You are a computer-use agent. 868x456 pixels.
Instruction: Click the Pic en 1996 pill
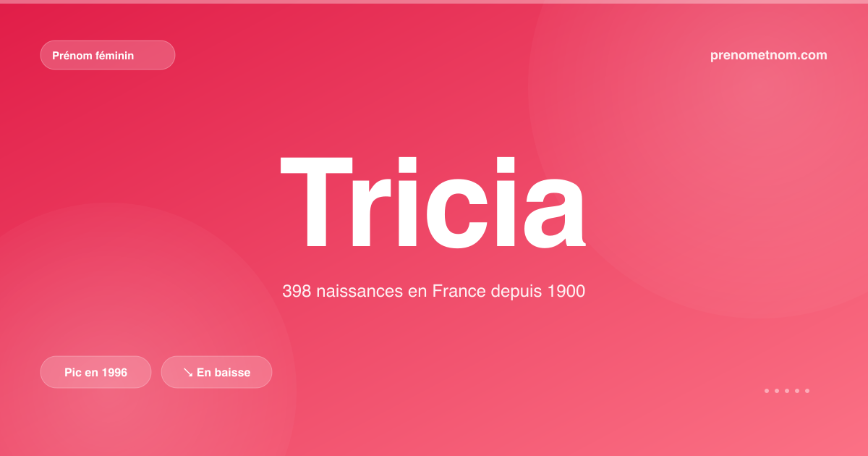coord(96,372)
